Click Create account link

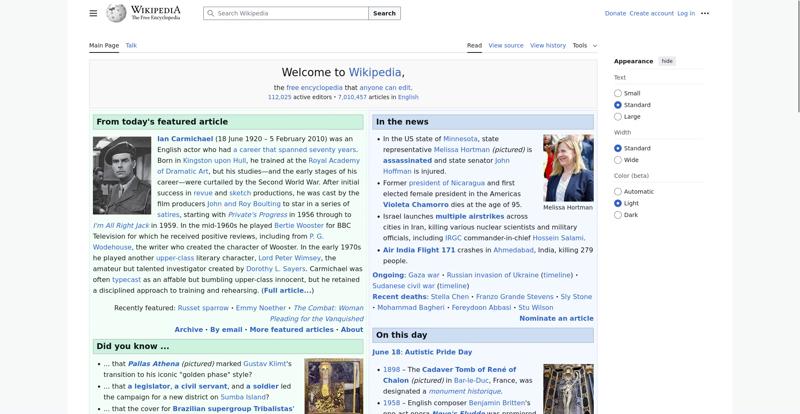652,13
